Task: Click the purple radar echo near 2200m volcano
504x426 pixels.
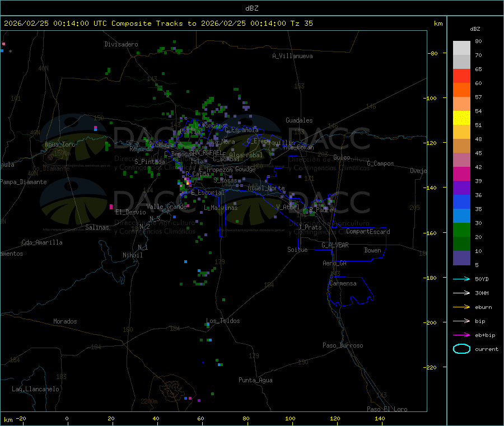Action: pos(199,401)
